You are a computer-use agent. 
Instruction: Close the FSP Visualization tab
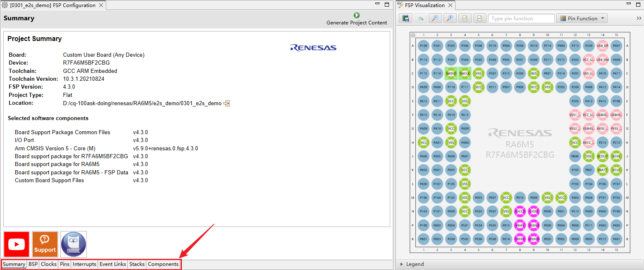point(450,5)
